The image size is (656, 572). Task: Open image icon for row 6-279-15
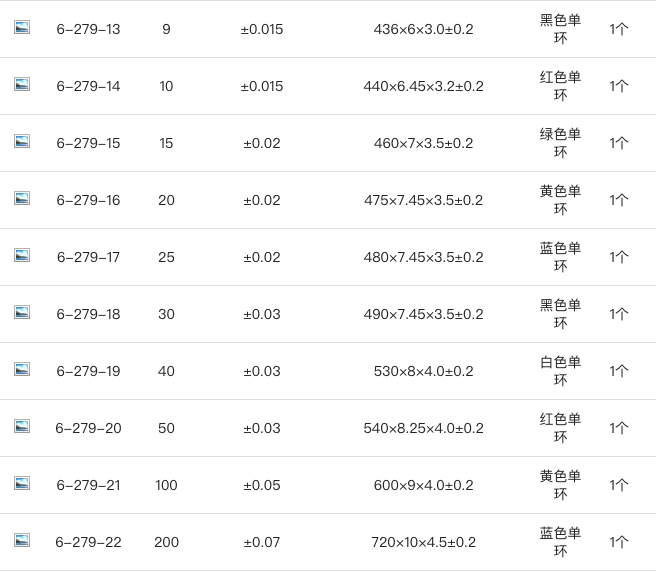point(22,141)
